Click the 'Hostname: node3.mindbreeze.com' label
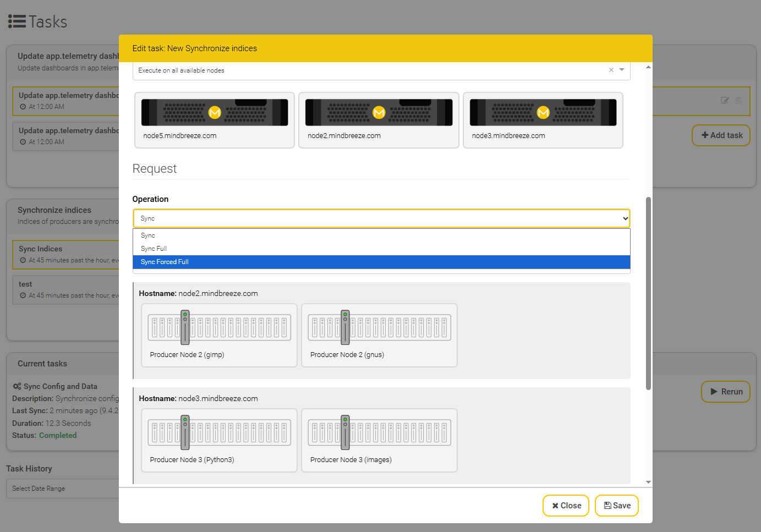Viewport: 761px width, 532px height. pyautogui.click(x=198, y=398)
